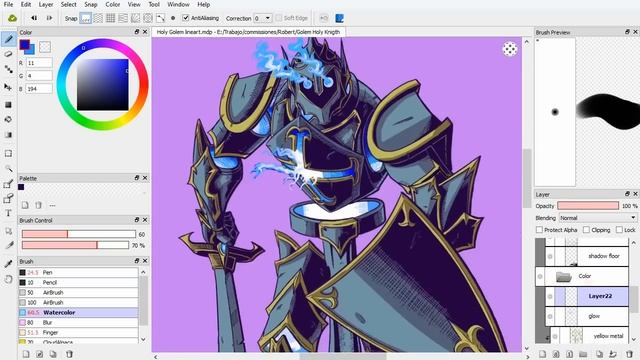Open the Snap menu
640x360 pixels.
tap(91, 4)
